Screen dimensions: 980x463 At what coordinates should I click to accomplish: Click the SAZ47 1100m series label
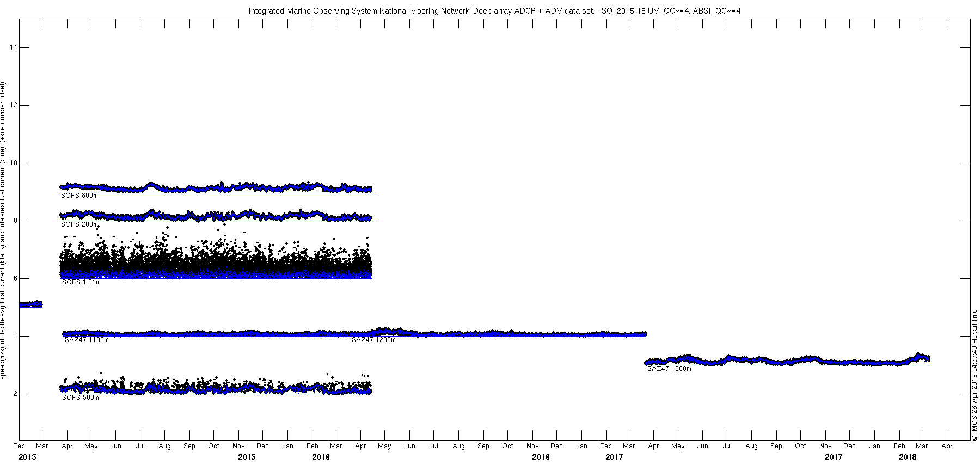coord(87,340)
